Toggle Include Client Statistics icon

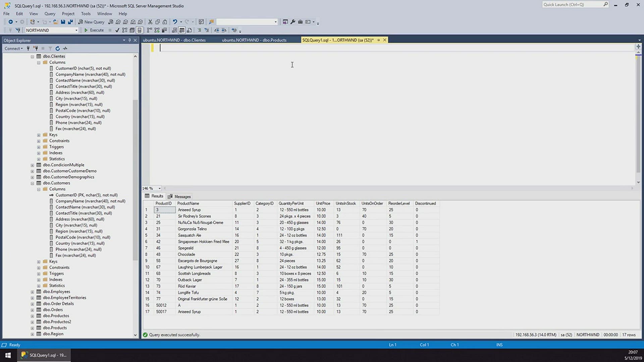[164, 30]
